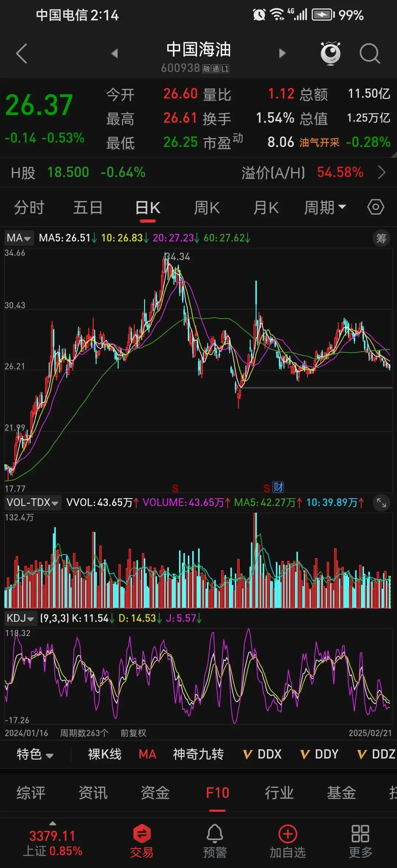Viewport: 397px width, 868px height.
Task: Open chart settings hexagon icon
Action: tap(375, 207)
